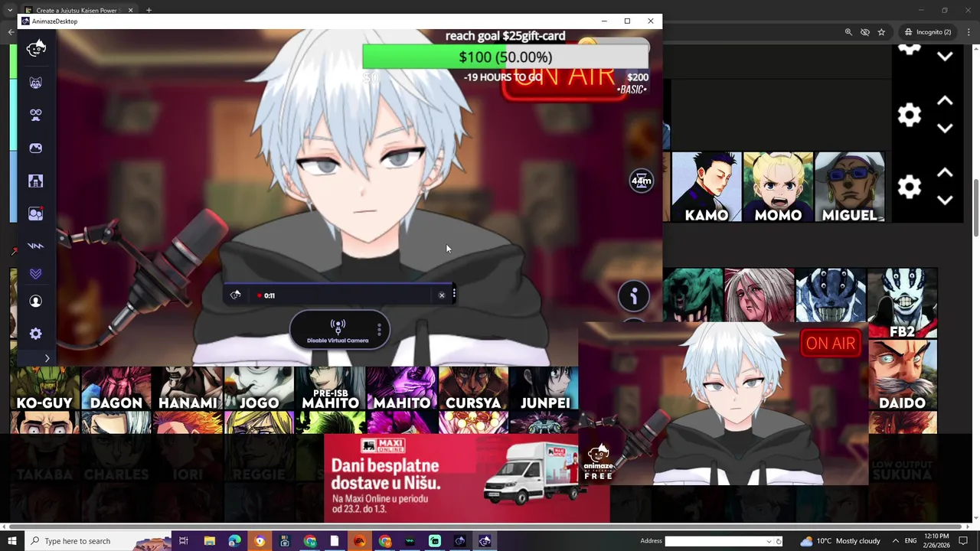
Task: Select the CURSYA character tile
Action: pos(473,390)
